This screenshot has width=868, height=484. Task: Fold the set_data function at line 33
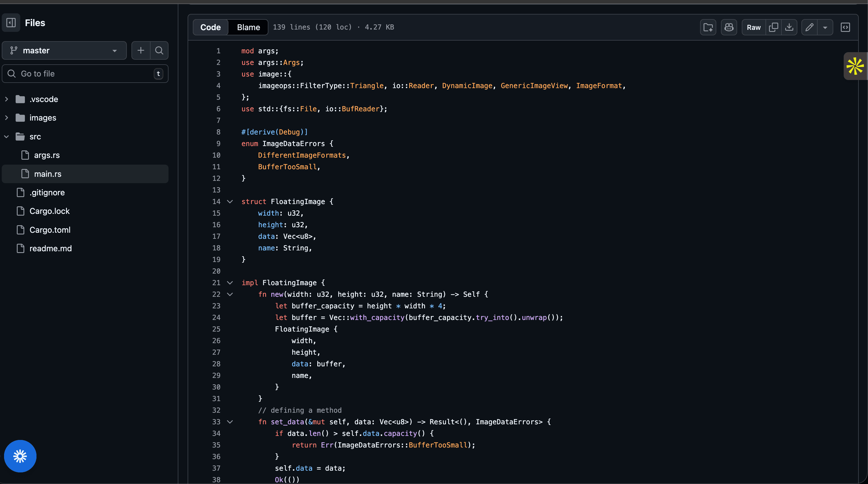pyautogui.click(x=230, y=422)
